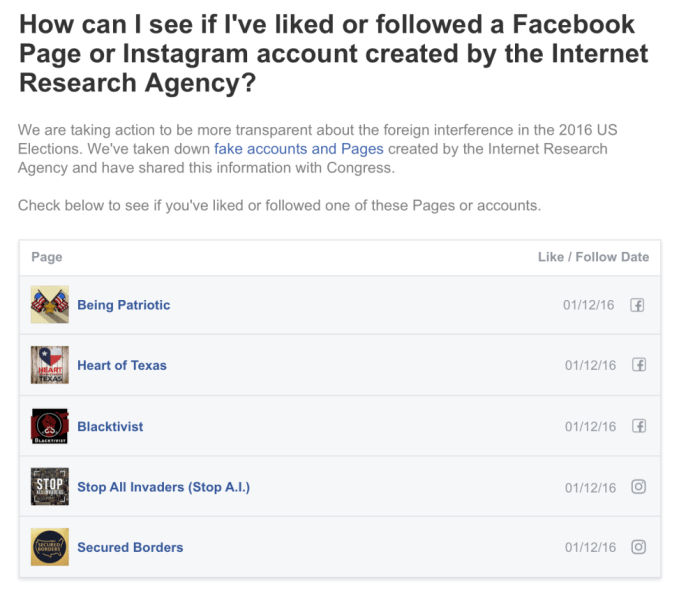Viewport: 679px width, 591px height.
Task: Visit the Blacktivist page link
Action: click(x=110, y=426)
